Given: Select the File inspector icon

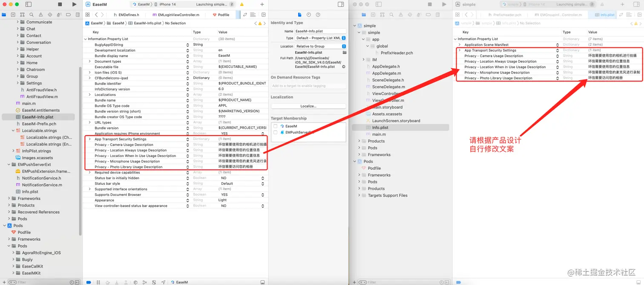Looking at the screenshot, I should pos(300,15).
